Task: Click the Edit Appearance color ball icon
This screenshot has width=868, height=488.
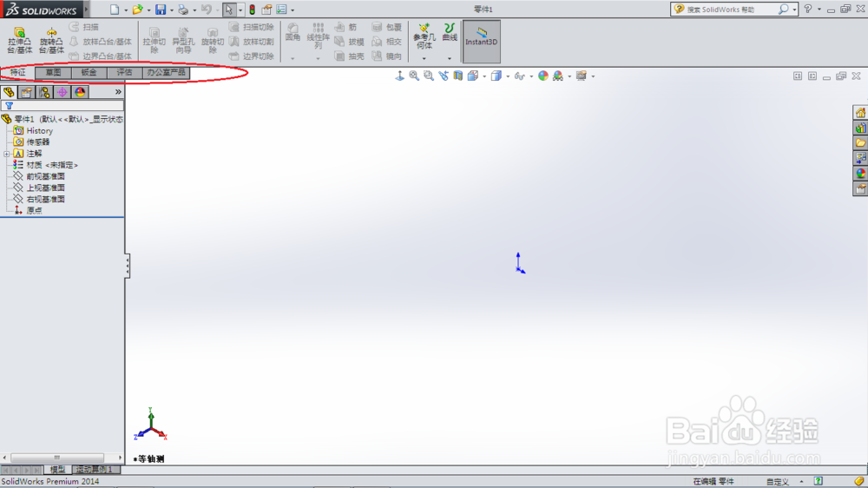Action: [543, 76]
